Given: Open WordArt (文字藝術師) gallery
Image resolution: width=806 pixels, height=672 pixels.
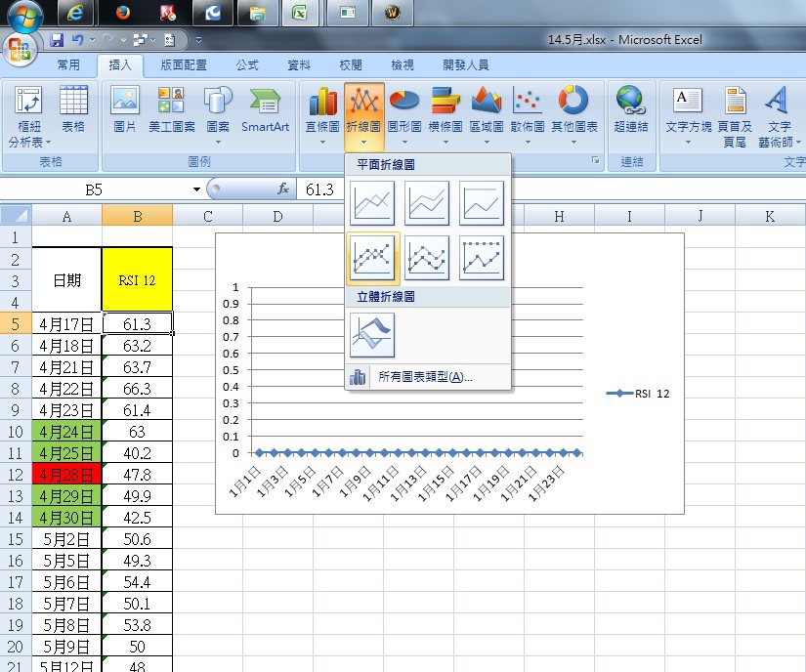Looking at the screenshot, I should pos(780,116).
